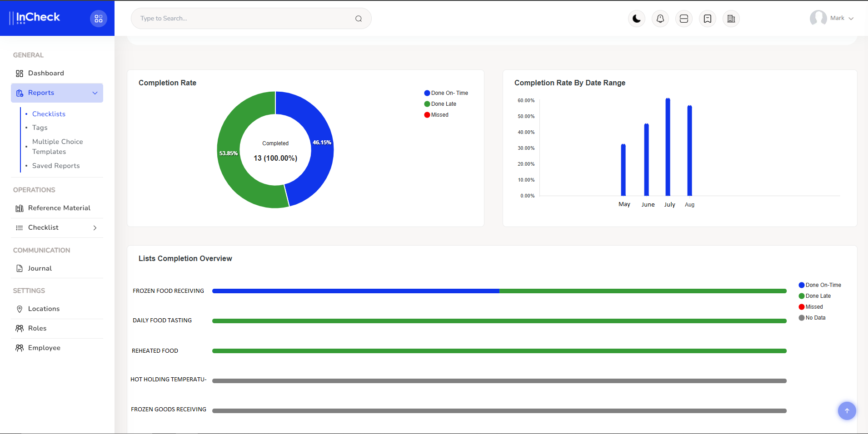The height and width of the screenshot is (434, 868).
Task: Toggle dark mode with the moon icon
Action: click(637, 19)
